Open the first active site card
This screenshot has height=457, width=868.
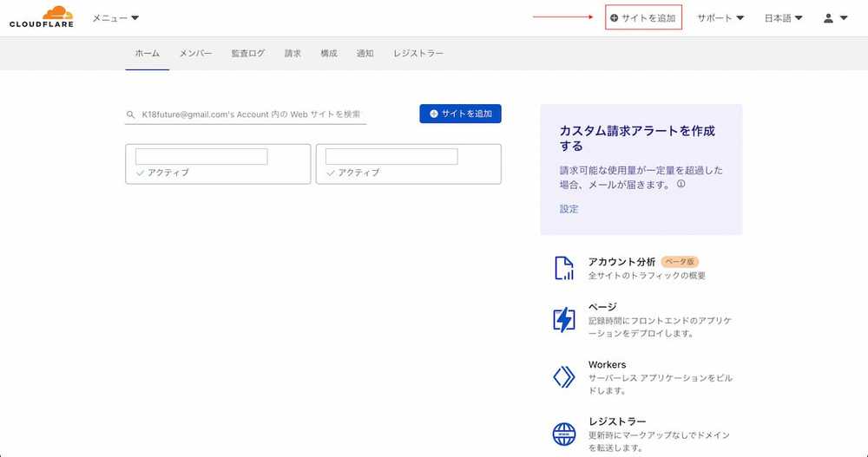pyautogui.click(x=218, y=164)
